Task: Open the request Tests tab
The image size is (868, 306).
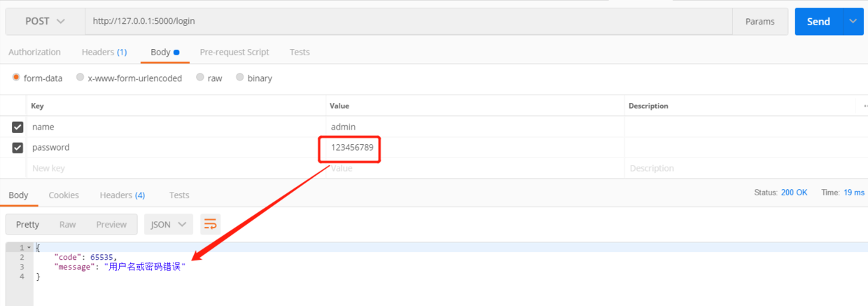Action: click(300, 52)
